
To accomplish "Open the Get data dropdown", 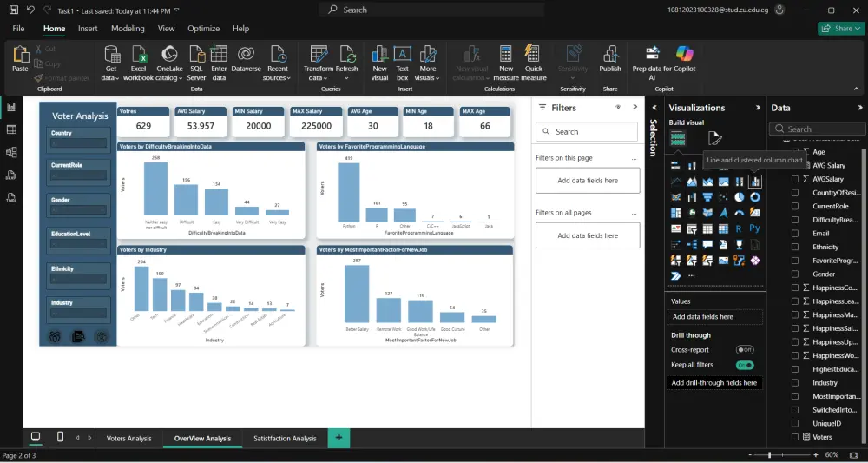I will tap(111, 63).
